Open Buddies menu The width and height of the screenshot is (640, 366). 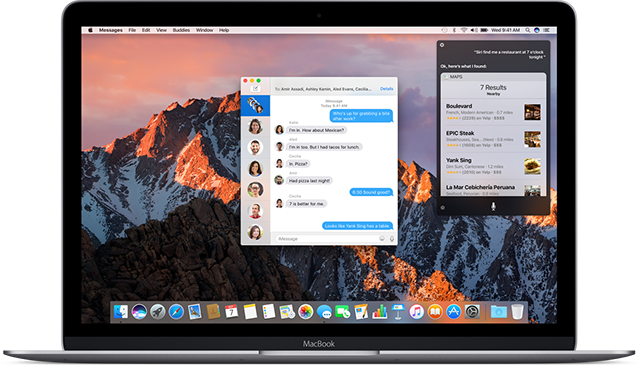click(181, 30)
